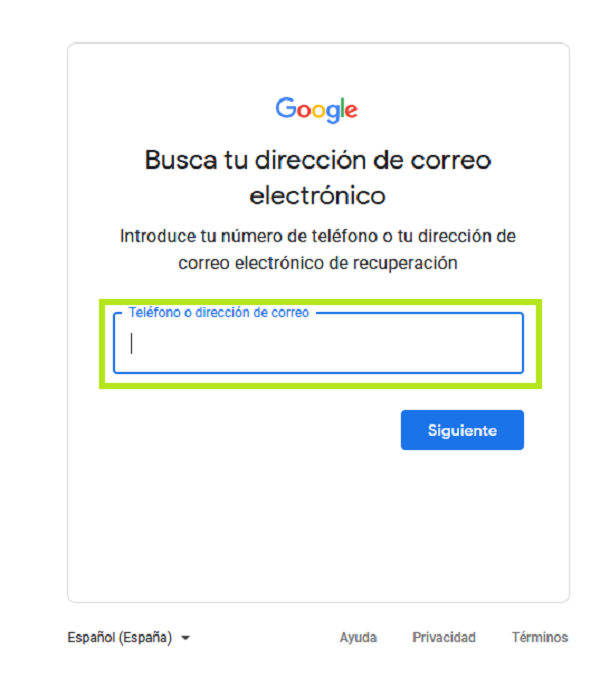This screenshot has height=678, width=600.
Task: Click the Siguiente button
Action: click(462, 430)
